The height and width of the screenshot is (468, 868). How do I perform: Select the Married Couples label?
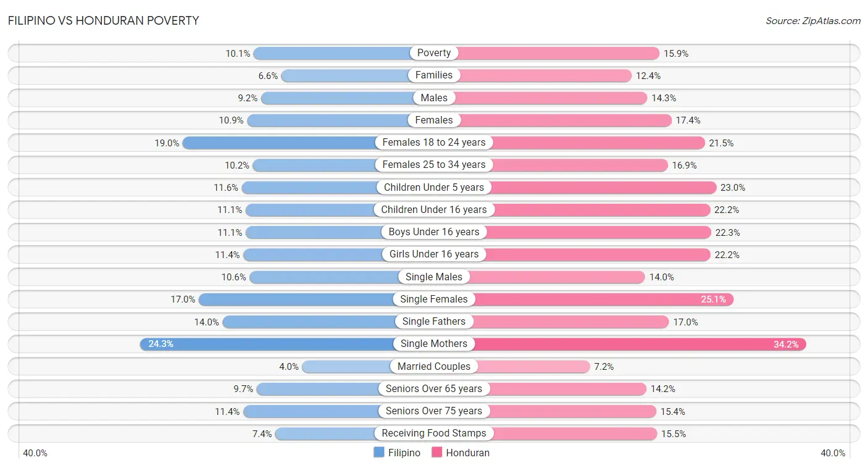click(x=434, y=366)
